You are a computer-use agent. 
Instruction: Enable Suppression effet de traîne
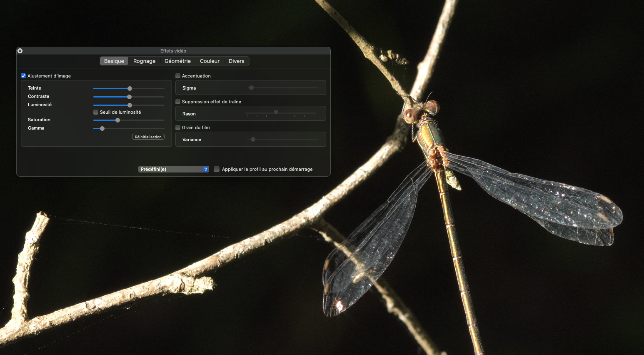point(178,102)
